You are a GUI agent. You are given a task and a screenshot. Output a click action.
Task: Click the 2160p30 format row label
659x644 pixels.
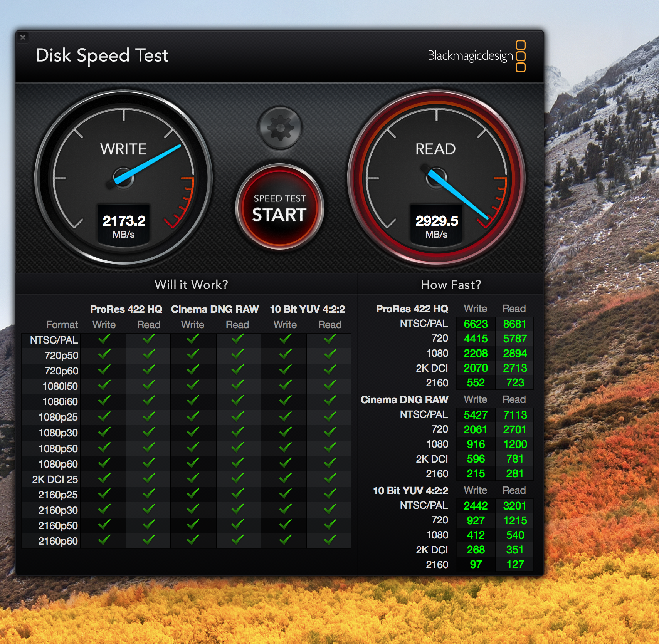tap(58, 510)
